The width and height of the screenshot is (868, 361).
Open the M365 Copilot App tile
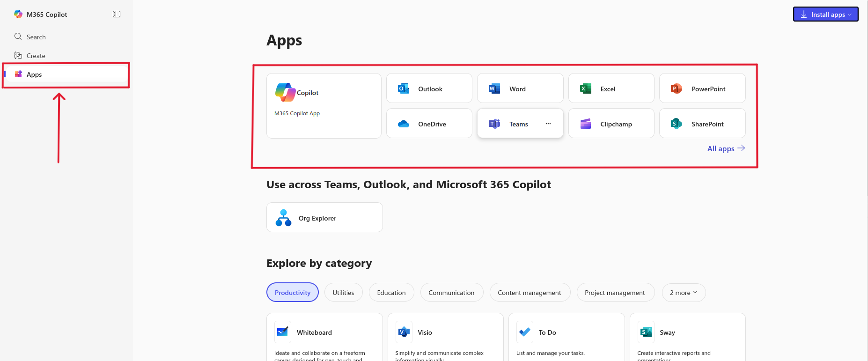[324, 105]
